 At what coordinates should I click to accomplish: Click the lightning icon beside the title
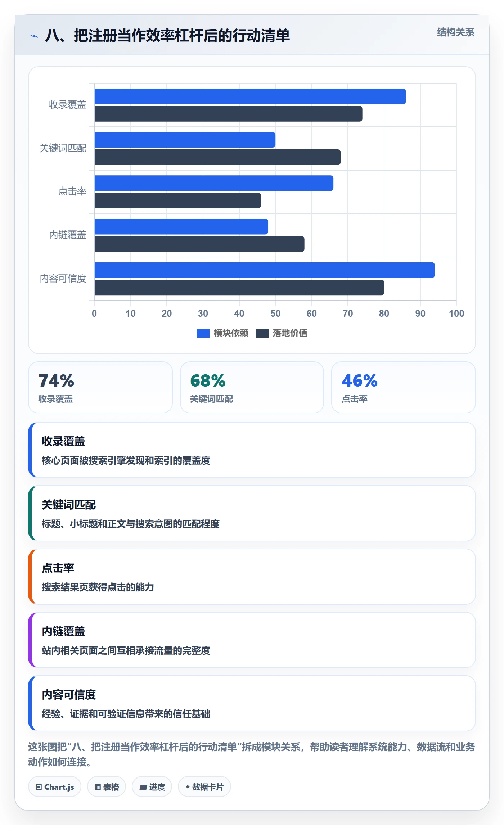(34, 36)
